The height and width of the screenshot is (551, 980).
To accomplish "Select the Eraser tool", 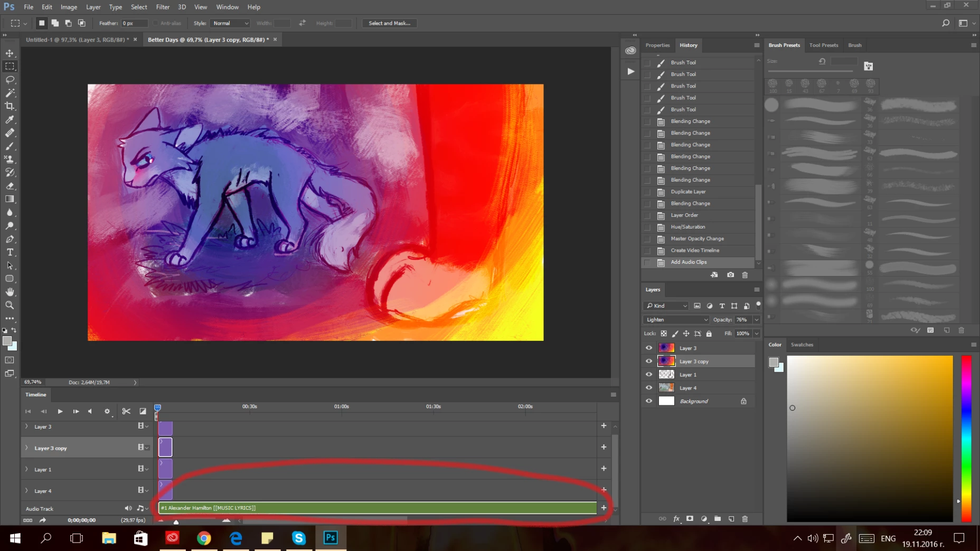I will click(10, 186).
